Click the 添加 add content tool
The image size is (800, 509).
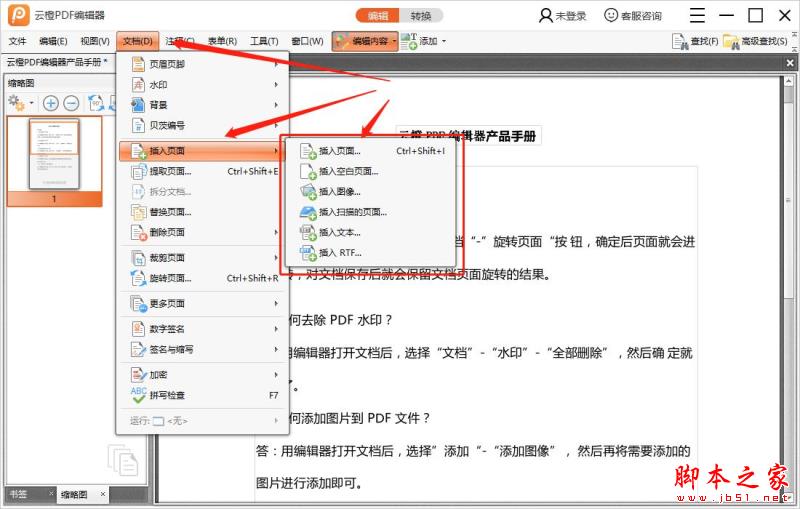[x=419, y=41]
